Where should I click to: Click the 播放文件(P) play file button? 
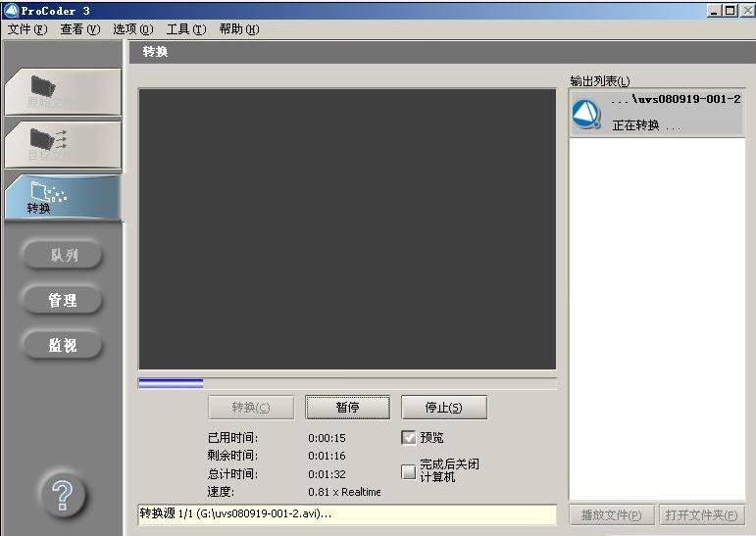coord(611,514)
